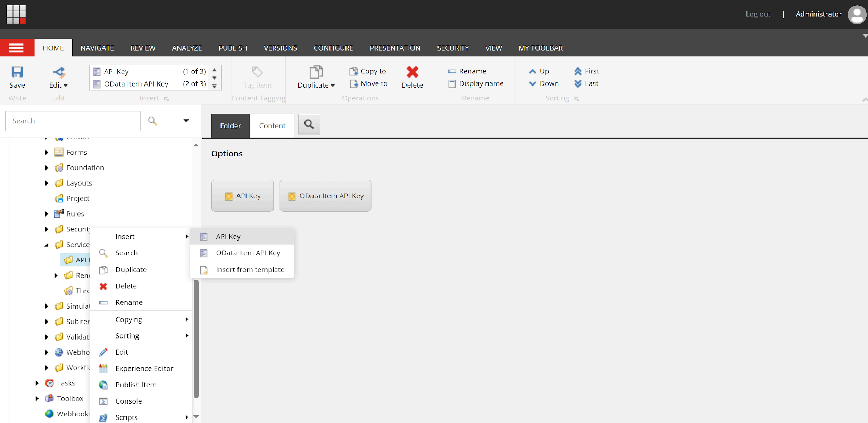Select API Key in Insert submenu
Image resolution: width=868 pixels, height=423 pixels.
coord(242,236)
